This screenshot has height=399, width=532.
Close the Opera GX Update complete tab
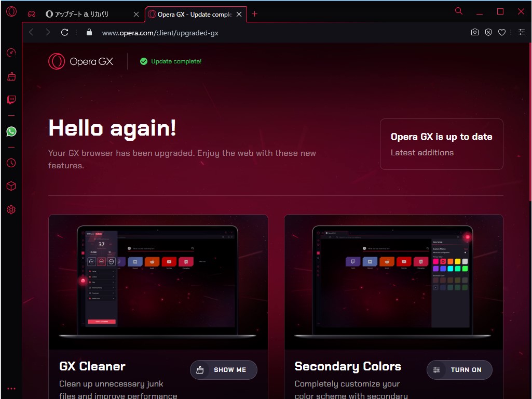[239, 14]
